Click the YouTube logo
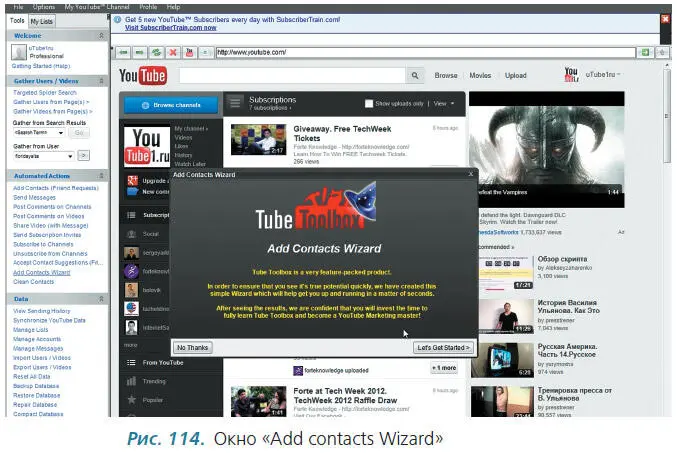 tap(143, 76)
